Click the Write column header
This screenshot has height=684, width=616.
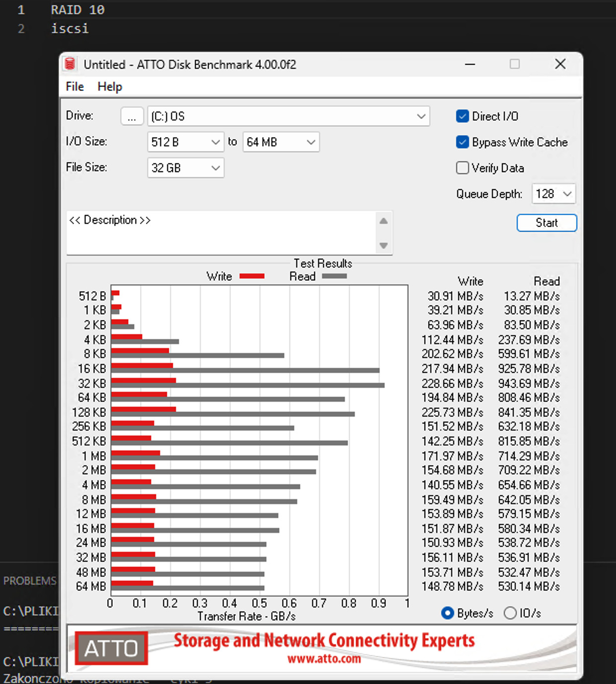(x=470, y=281)
